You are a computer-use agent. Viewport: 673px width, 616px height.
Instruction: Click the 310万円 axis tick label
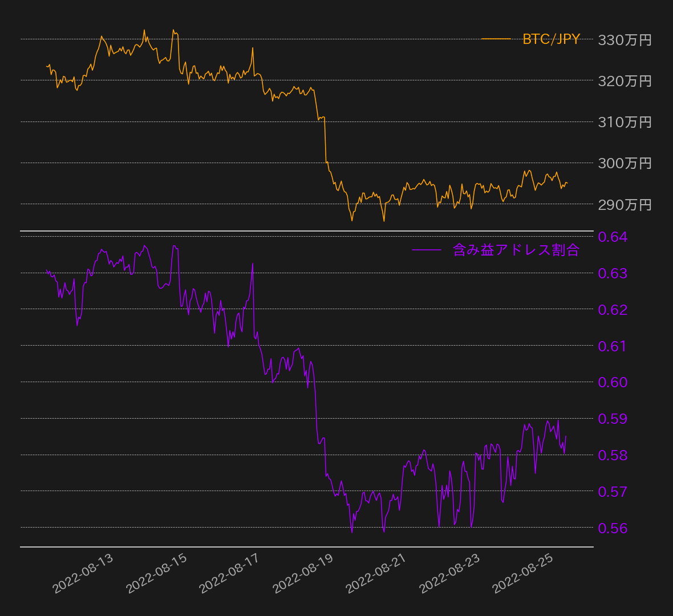(x=624, y=122)
